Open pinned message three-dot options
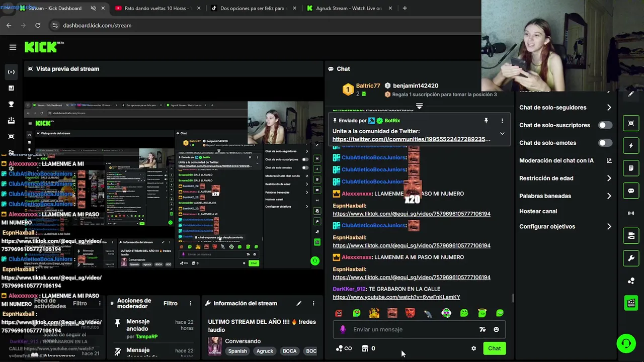 click(x=502, y=121)
